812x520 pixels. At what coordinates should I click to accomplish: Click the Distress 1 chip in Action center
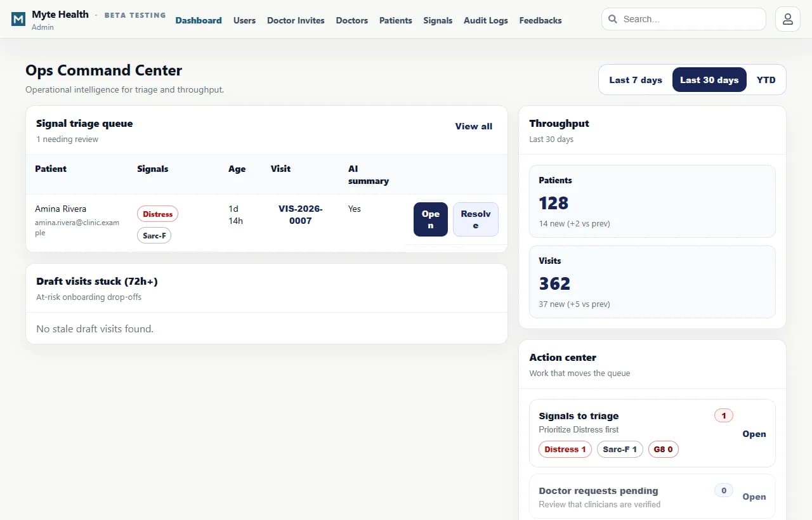pyautogui.click(x=565, y=450)
